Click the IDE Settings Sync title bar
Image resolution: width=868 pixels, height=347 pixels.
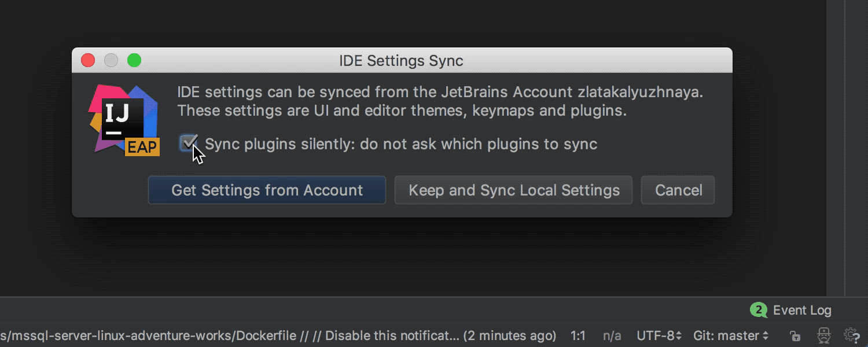401,60
